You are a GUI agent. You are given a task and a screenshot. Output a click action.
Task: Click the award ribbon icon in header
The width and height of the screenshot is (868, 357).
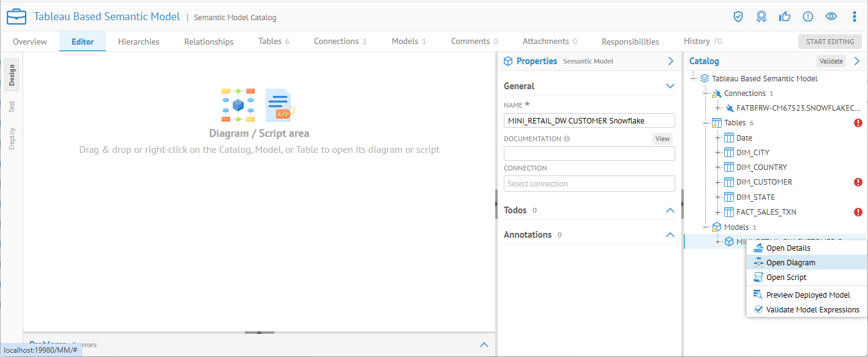761,17
